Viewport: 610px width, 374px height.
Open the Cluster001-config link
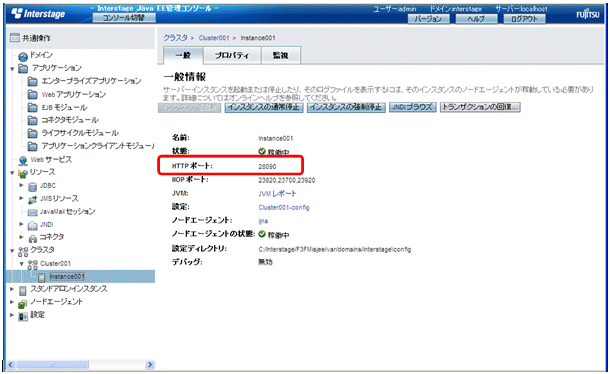click(x=284, y=207)
